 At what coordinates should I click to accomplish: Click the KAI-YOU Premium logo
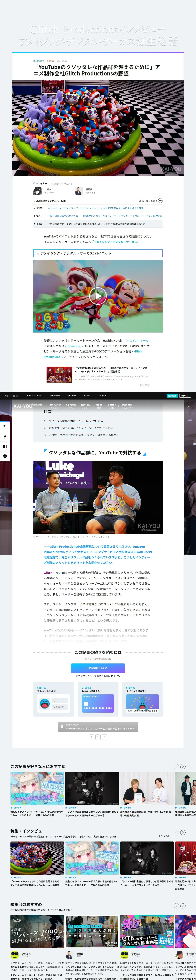[27, 406]
